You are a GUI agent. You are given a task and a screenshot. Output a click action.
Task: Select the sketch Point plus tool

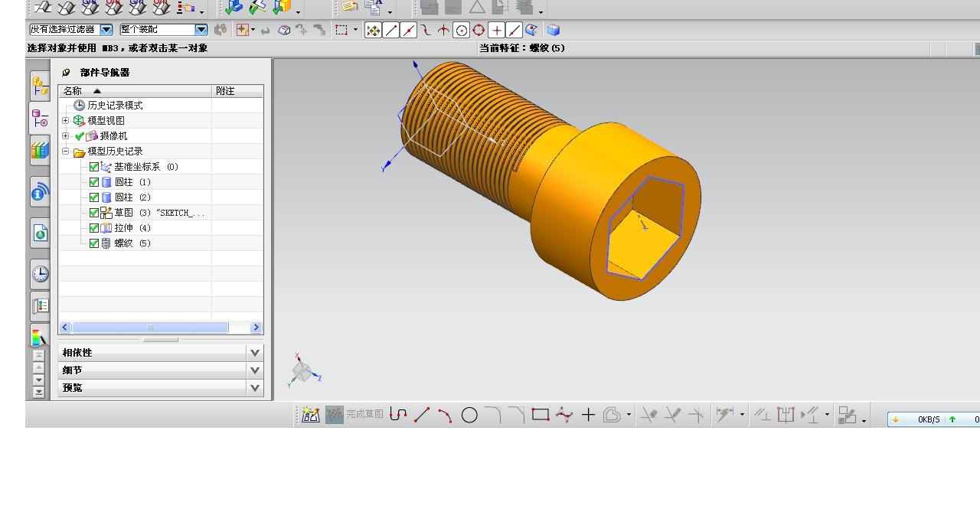588,415
